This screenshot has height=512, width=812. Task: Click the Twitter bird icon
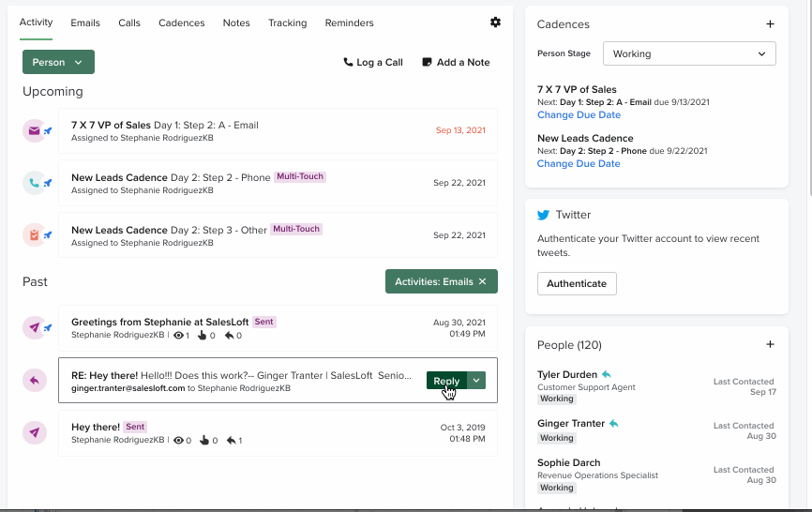[543, 215]
